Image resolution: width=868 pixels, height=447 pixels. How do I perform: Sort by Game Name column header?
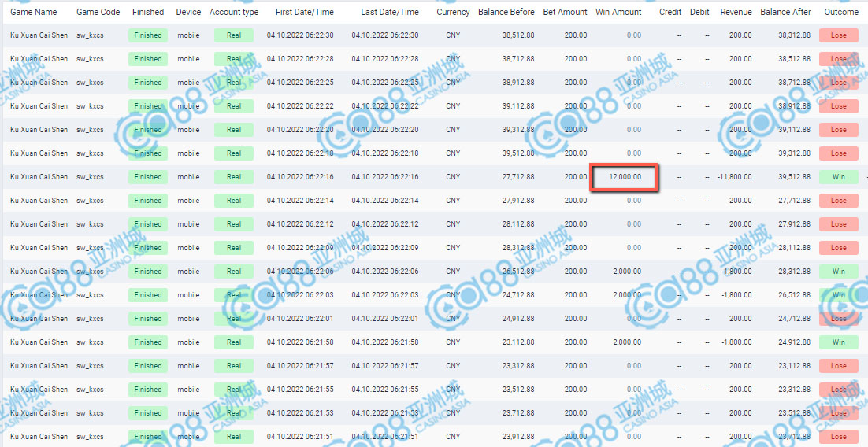(33, 12)
